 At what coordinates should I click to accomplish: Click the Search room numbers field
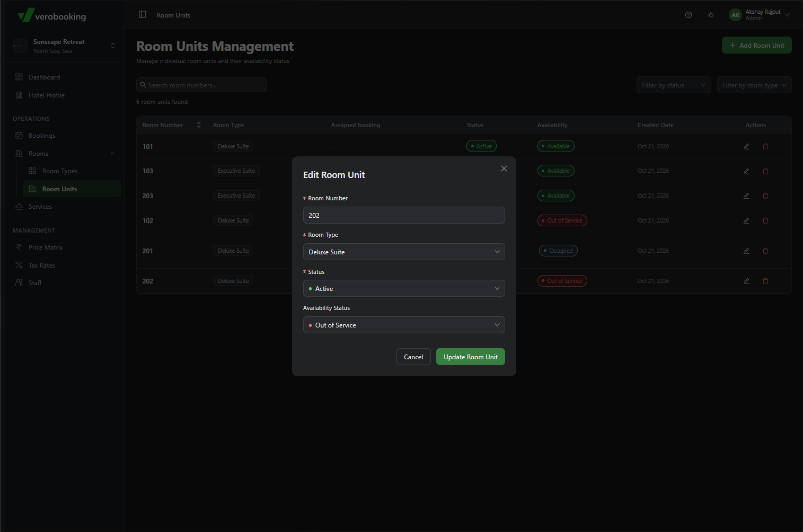pos(201,85)
